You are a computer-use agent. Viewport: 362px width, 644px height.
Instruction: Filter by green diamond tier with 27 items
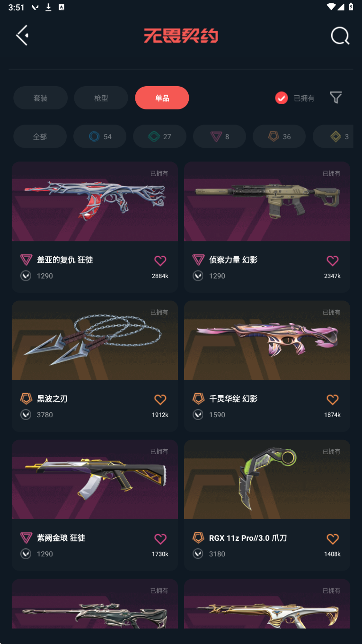[x=159, y=136]
